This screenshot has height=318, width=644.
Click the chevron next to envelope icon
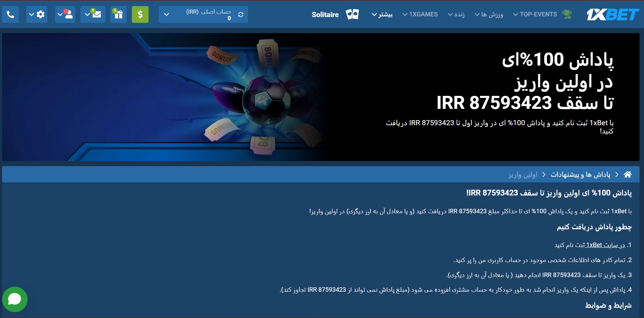pos(87,15)
